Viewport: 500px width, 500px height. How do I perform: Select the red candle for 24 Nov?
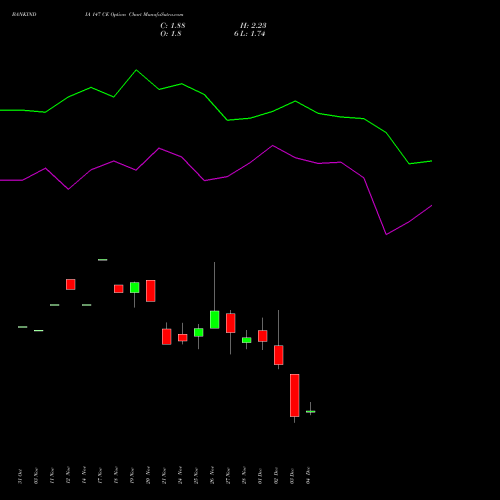[x=183, y=338]
